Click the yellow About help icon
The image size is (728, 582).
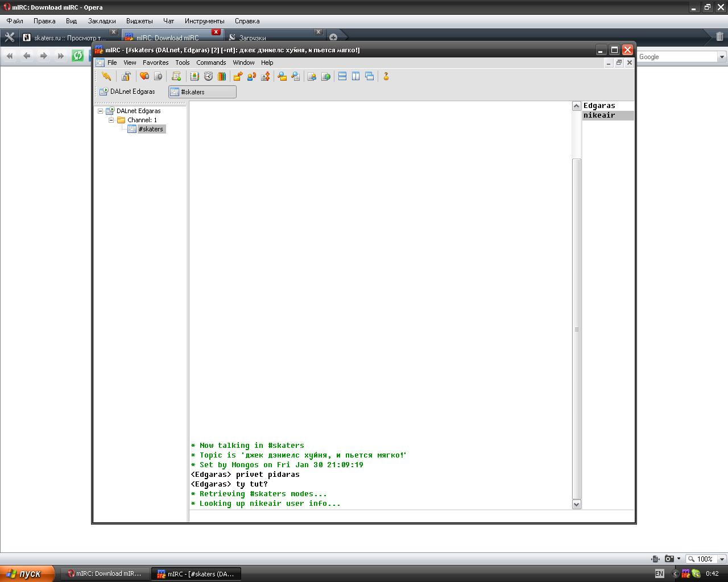[386, 76]
